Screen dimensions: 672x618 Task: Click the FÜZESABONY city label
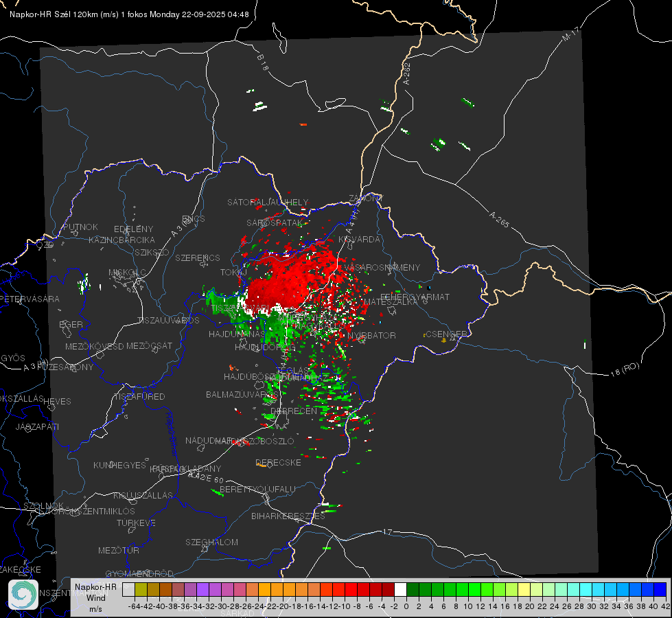tap(65, 367)
